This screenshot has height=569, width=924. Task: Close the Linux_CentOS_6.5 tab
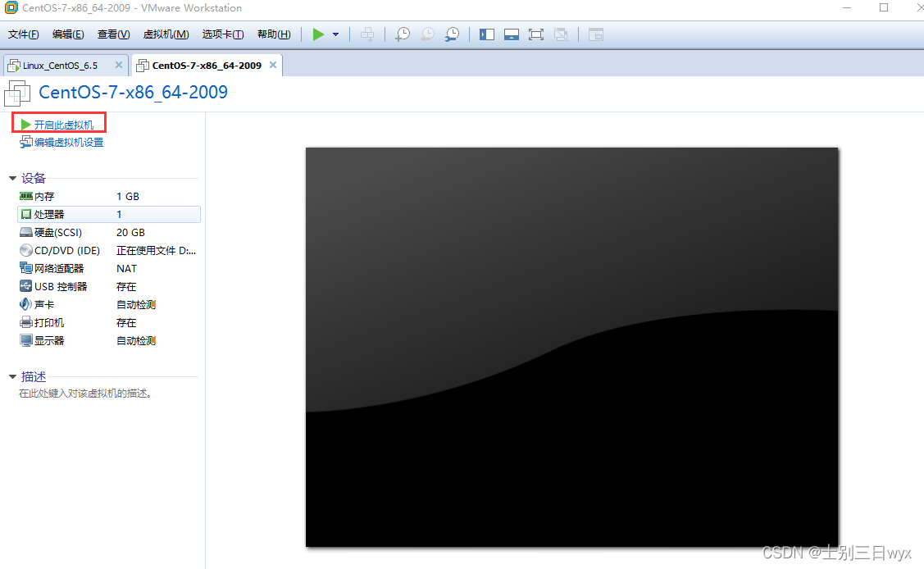118,65
